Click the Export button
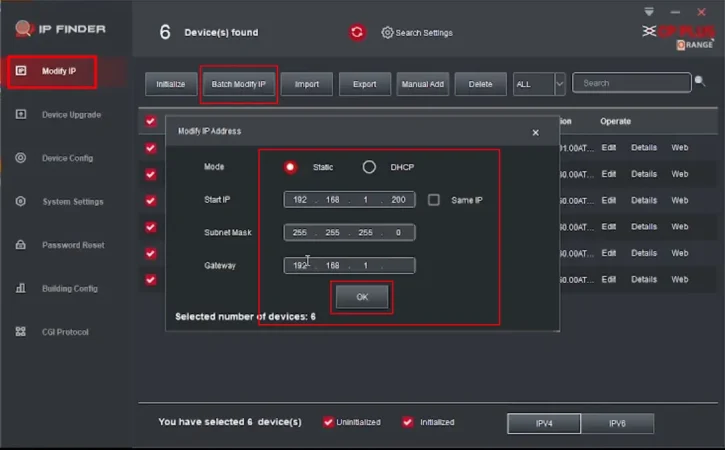The width and height of the screenshot is (725, 450). tap(364, 84)
